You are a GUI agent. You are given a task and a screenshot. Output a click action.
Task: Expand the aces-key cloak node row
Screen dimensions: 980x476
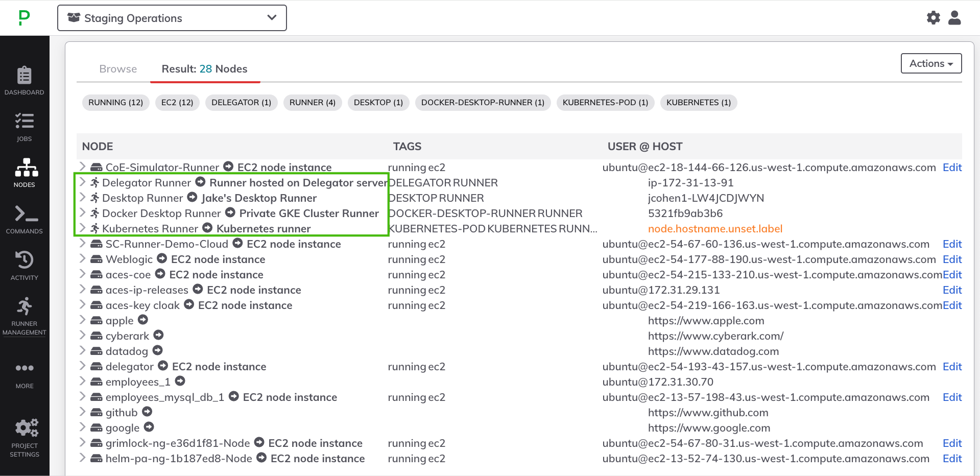pos(82,304)
